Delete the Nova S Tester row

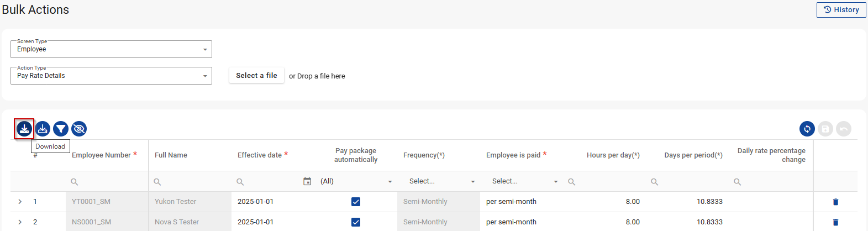(835, 222)
